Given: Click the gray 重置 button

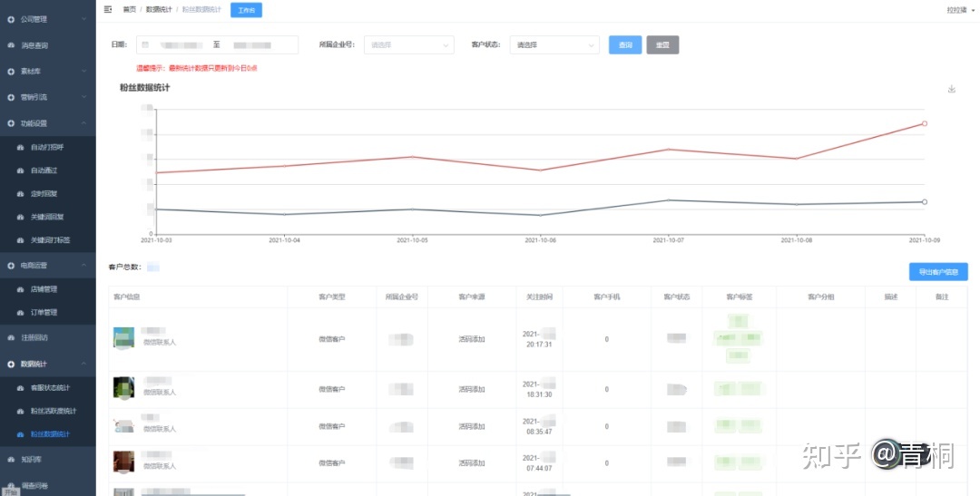Looking at the screenshot, I should 662,44.
